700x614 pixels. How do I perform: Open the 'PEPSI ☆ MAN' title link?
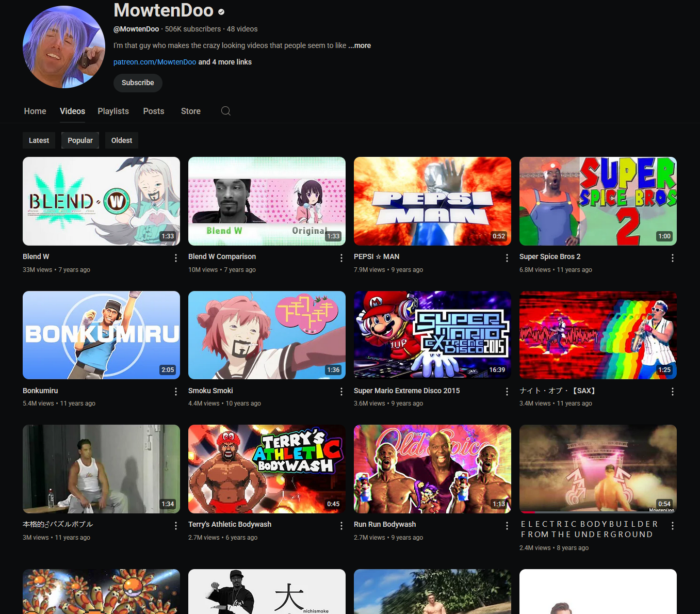pos(377,256)
